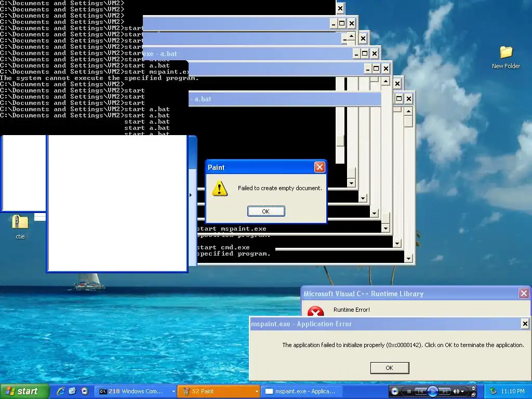Click Play in the taskbar media player

coord(433,392)
